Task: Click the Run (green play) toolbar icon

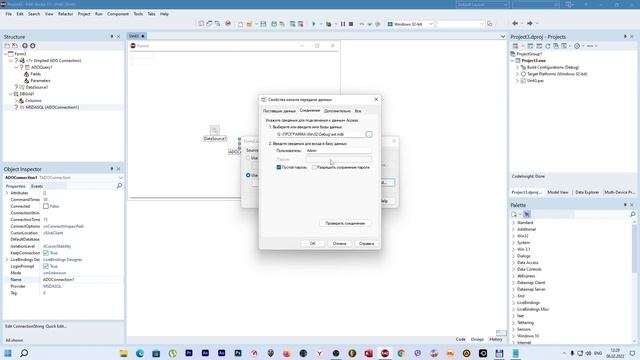Action: click(313, 24)
